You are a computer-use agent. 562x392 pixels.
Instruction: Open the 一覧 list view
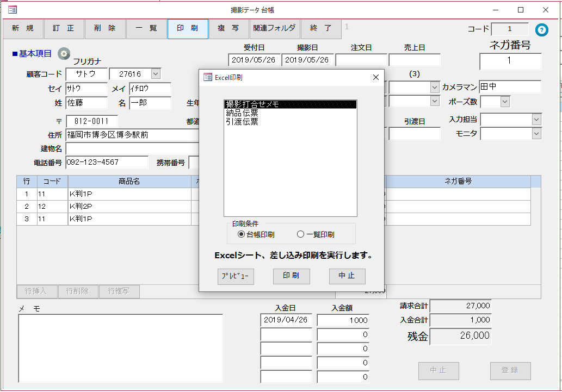coord(146,29)
